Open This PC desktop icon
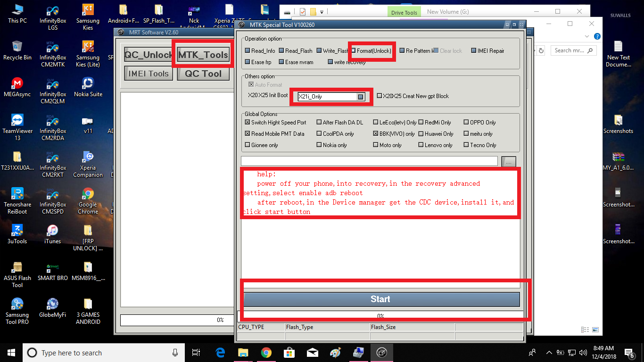Screen dimensions: 644x362 point(17,14)
